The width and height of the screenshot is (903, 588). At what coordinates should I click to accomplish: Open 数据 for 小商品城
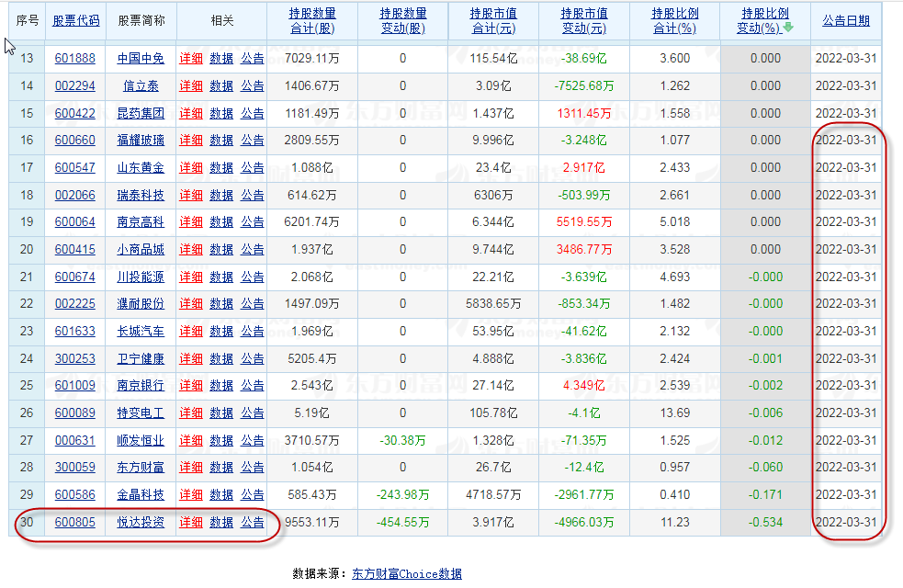221,250
